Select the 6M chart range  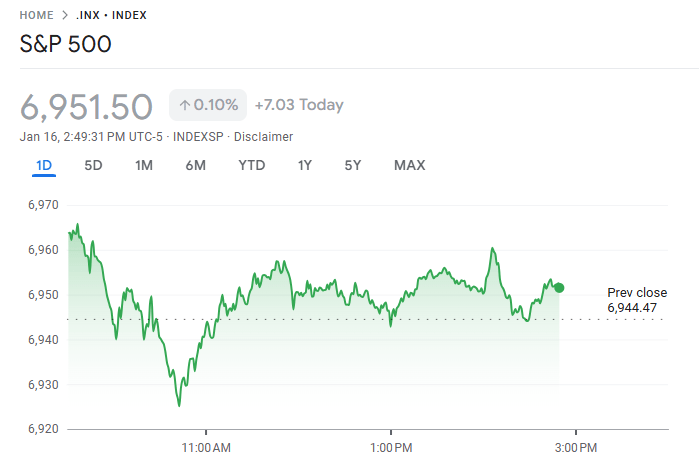click(x=195, y=165)
